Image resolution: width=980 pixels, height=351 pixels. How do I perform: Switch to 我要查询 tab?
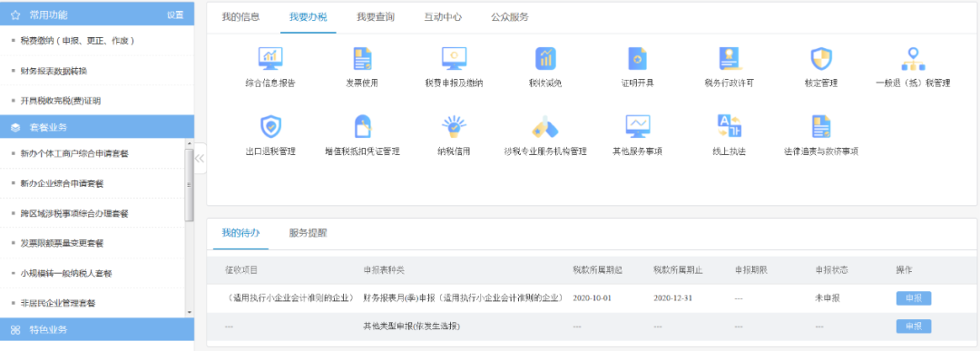click(376, 17)
